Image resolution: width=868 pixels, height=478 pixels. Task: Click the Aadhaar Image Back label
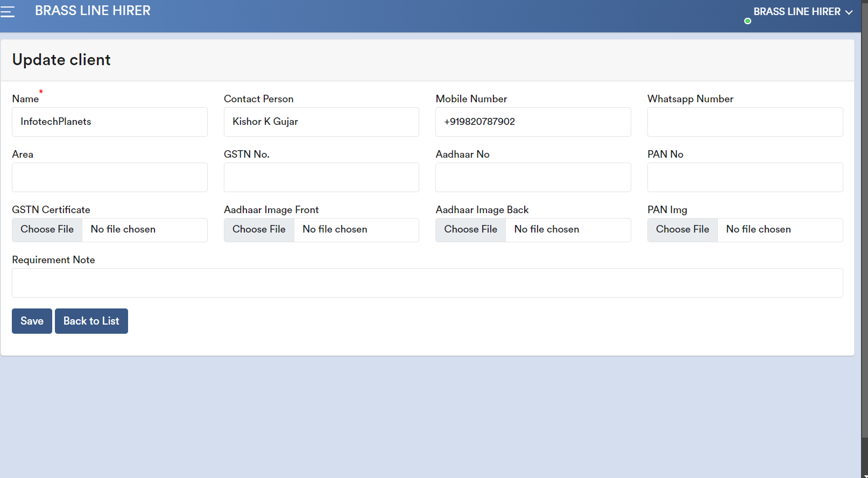(482, 210)
